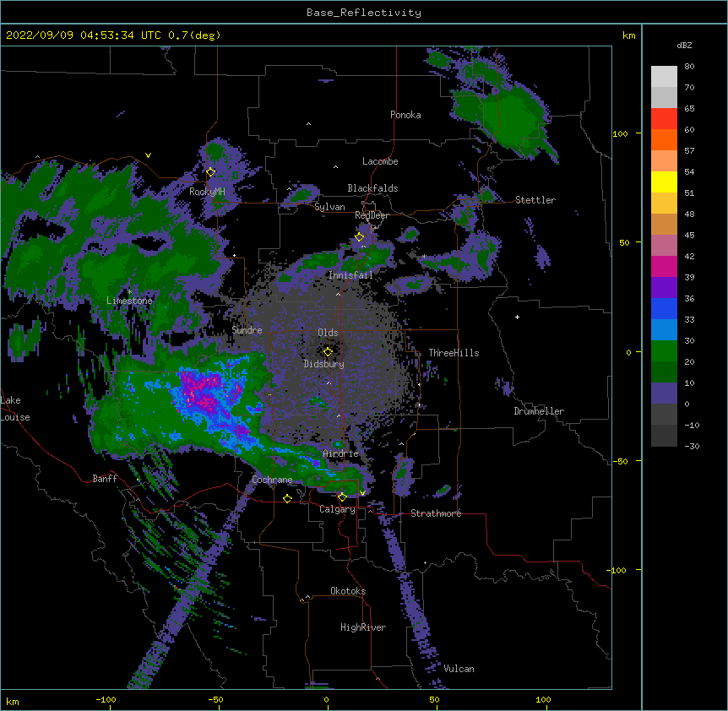Click the Lacombe city label
This screenshot has width=728, height=711.
tap(380, 161)
